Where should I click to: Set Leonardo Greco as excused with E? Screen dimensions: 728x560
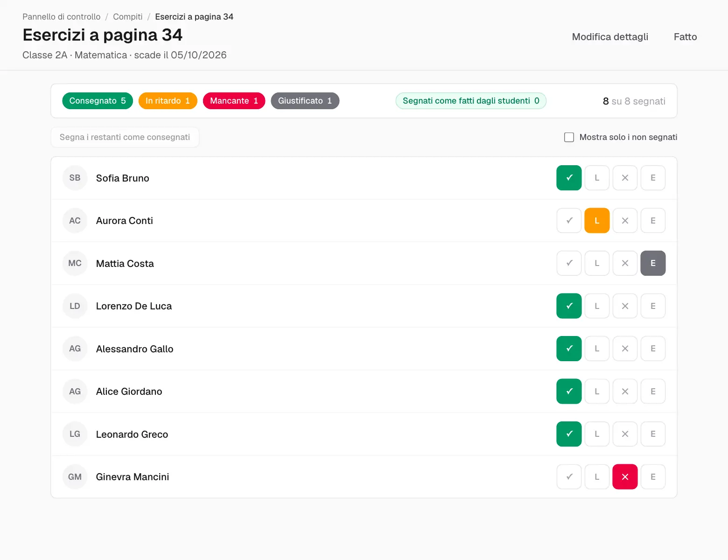(653, 434)
